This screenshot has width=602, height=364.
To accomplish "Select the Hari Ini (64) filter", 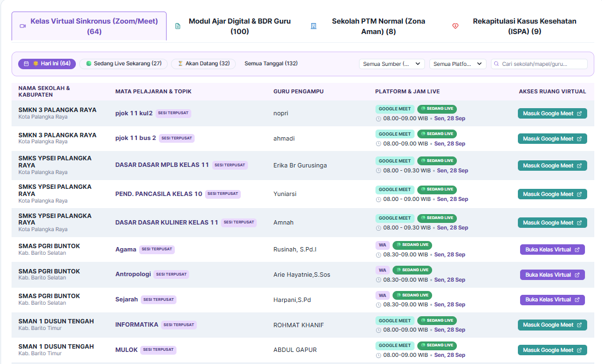I will (x=47, y=64).
